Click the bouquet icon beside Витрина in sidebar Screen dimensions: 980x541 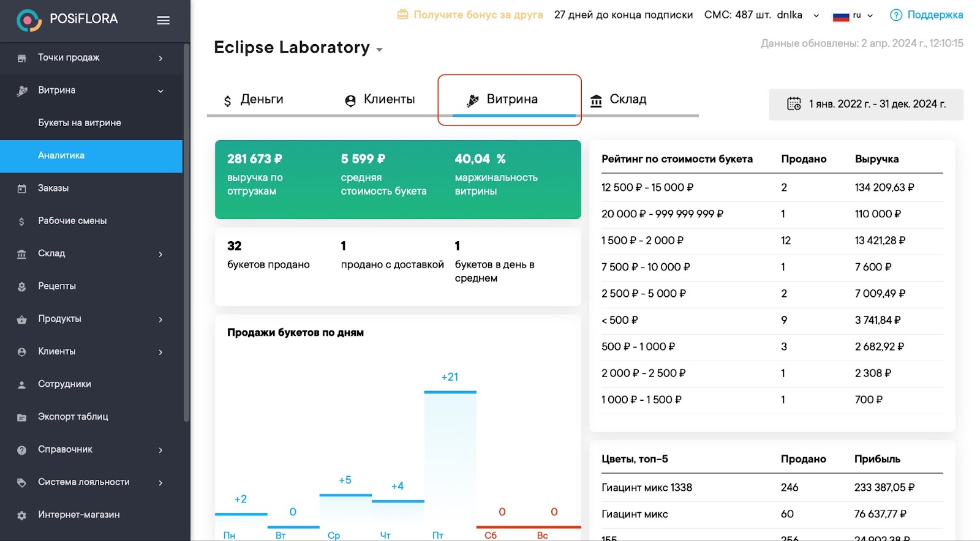click(x=22, y=91)
